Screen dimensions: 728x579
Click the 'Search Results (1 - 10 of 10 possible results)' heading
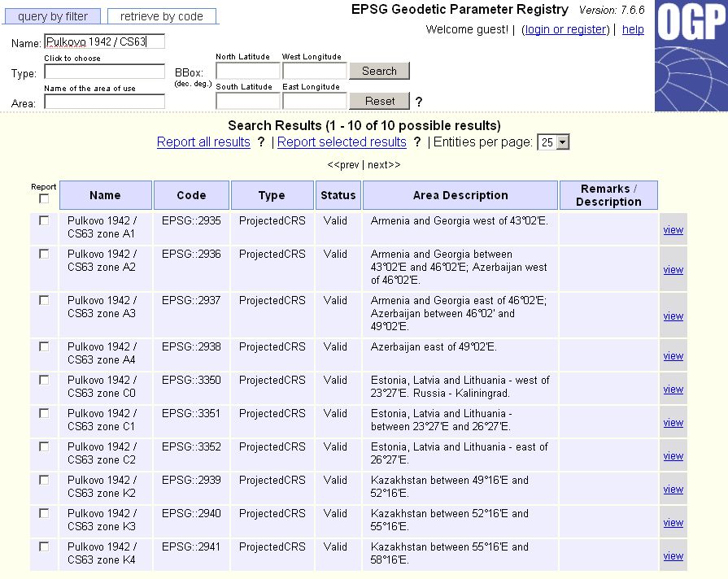(x=364, y=126)
